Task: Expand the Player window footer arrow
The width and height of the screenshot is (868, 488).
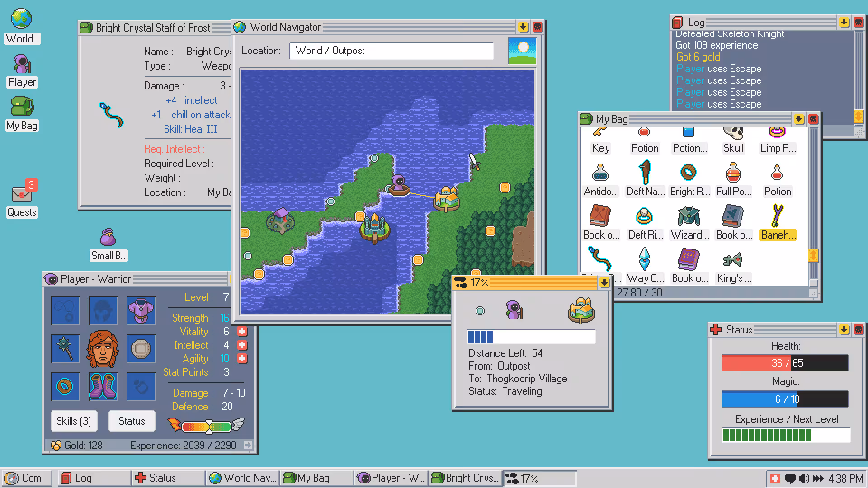Action: click(x=248, y=446)
